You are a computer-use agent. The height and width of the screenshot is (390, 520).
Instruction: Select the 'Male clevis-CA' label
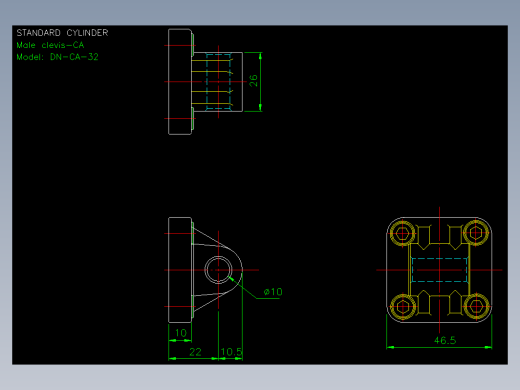(x=50, y=45)
